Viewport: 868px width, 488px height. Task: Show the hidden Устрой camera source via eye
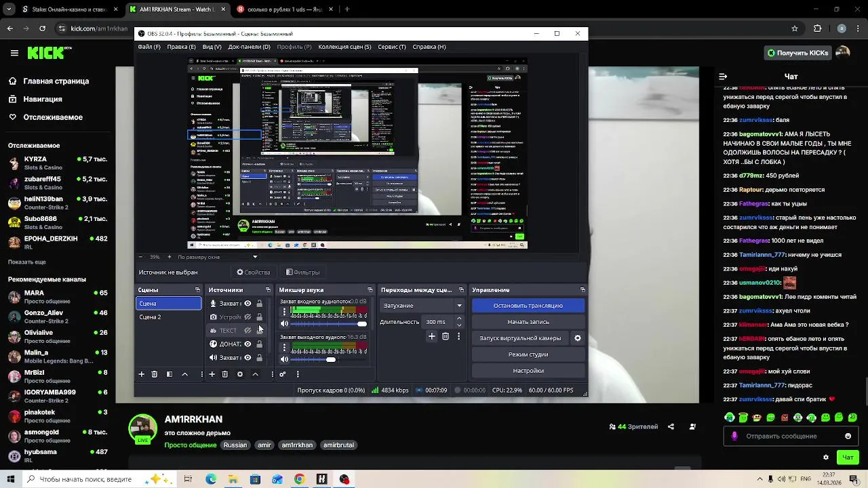click(x=248, y=317)
